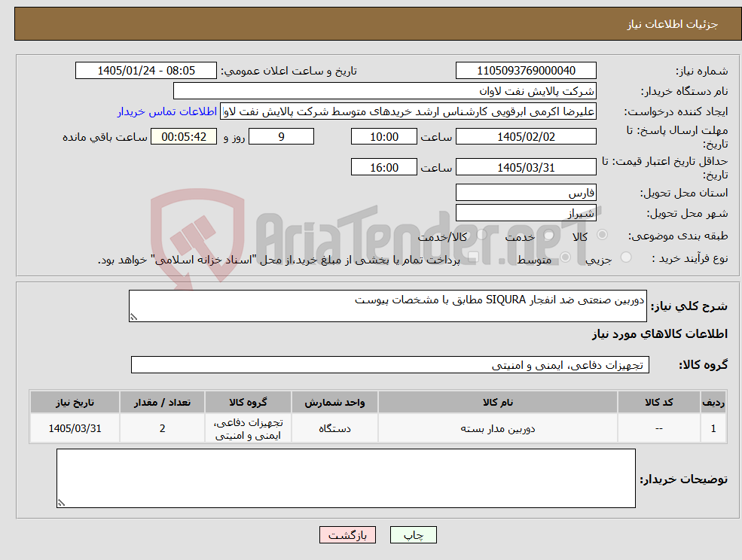This screenshot has height=560, width=742.
Task: Click the تعداد / مقدار column header
Action: pos(162,402)
